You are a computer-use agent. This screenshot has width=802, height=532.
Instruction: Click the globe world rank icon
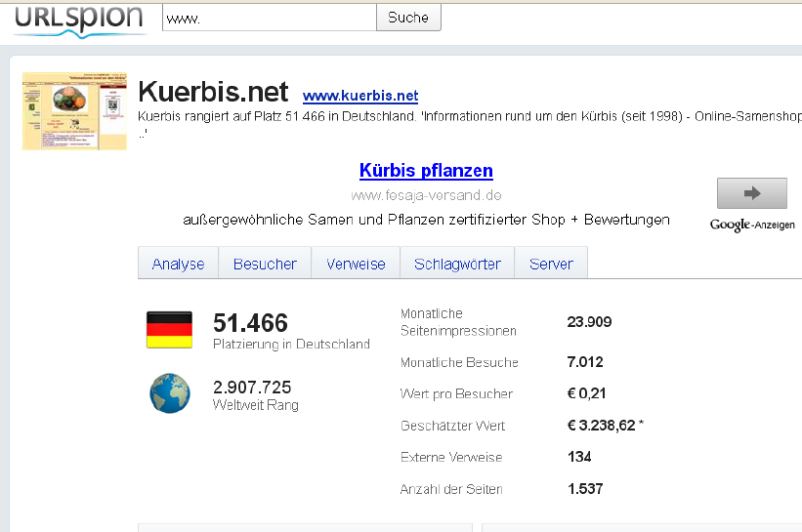coord(169,393)
